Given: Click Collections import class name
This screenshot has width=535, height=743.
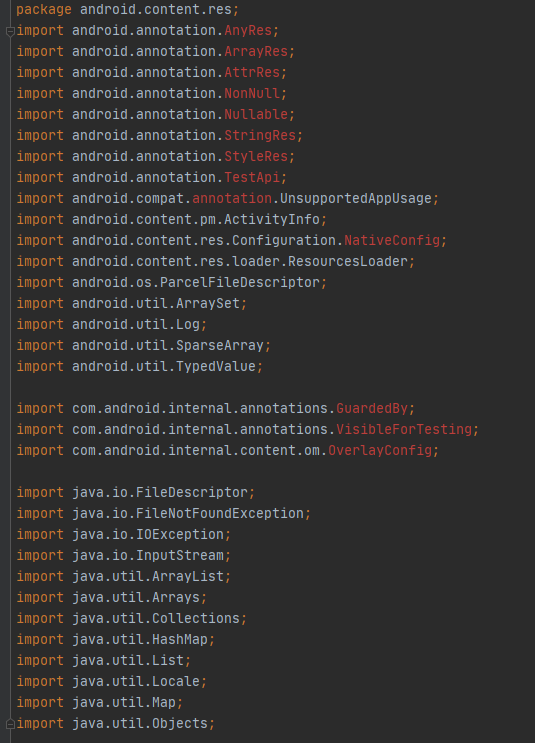Looking at the screenshot, I should click(x=196, y=618).
